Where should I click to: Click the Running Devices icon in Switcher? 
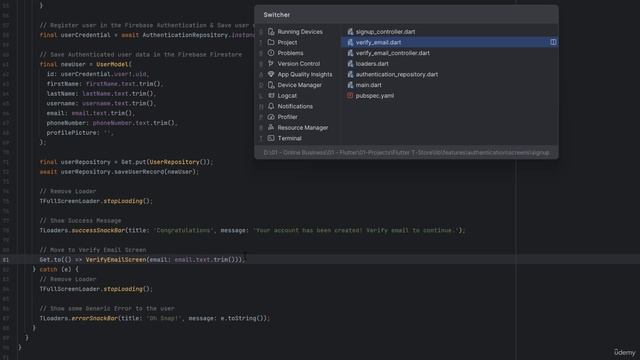pos(271,32)
